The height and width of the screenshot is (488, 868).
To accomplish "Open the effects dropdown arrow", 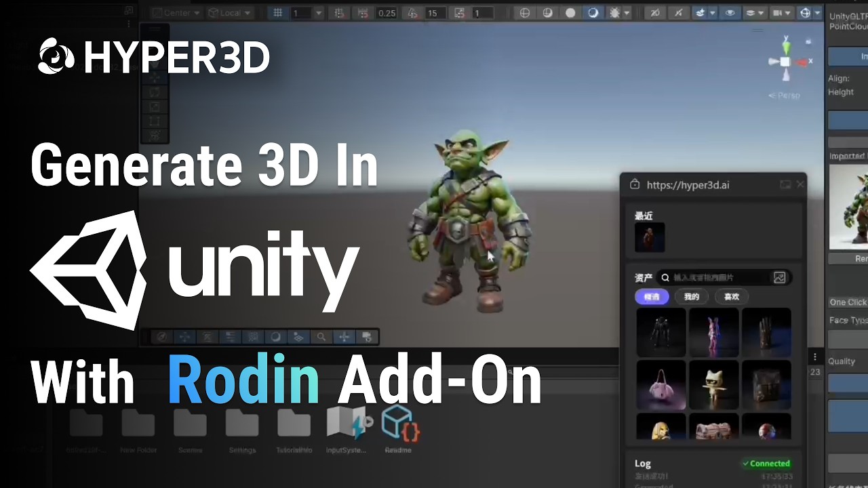I will (712, 12).
